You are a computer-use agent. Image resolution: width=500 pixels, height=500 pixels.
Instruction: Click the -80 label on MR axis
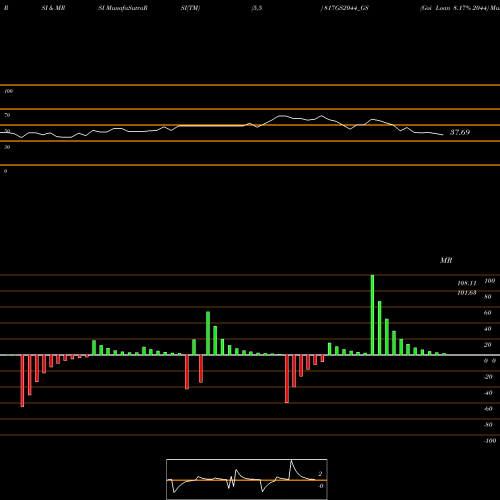point(488,425)
